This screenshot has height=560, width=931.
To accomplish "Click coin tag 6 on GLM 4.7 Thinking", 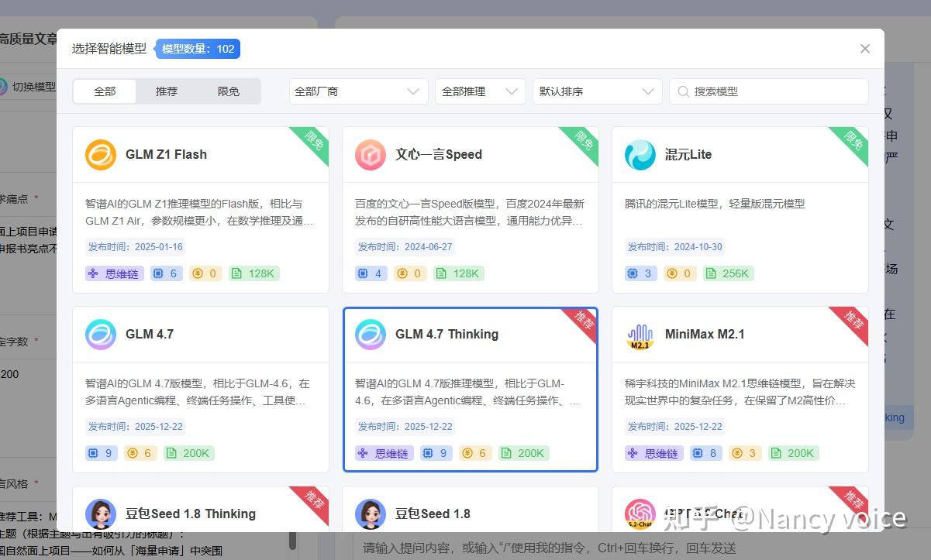I will pos(475,453).
